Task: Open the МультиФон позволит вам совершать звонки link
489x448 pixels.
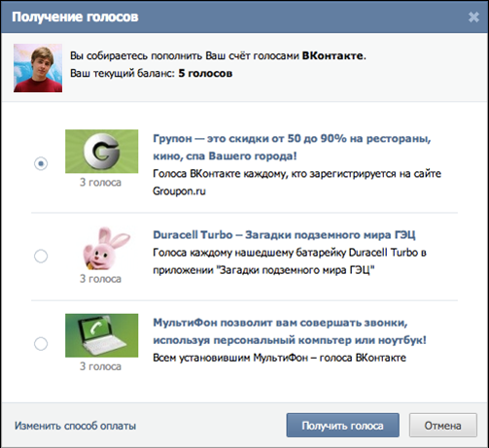Action: tap(290, 331)
